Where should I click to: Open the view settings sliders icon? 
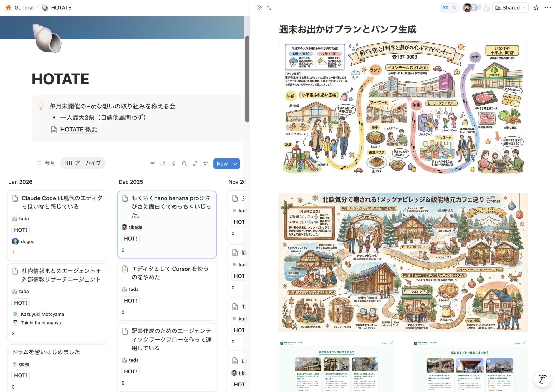[206, 164]
